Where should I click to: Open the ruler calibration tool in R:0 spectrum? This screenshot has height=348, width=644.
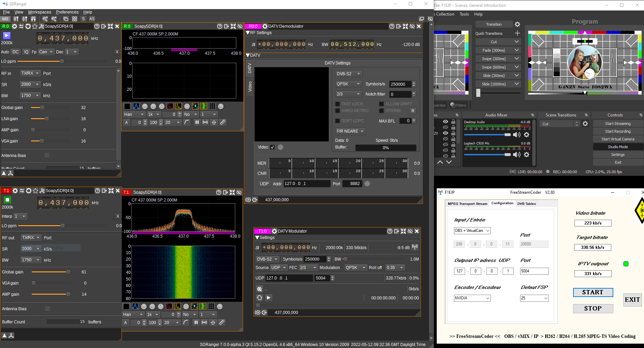pyautogui.click(x=223, y=123)
